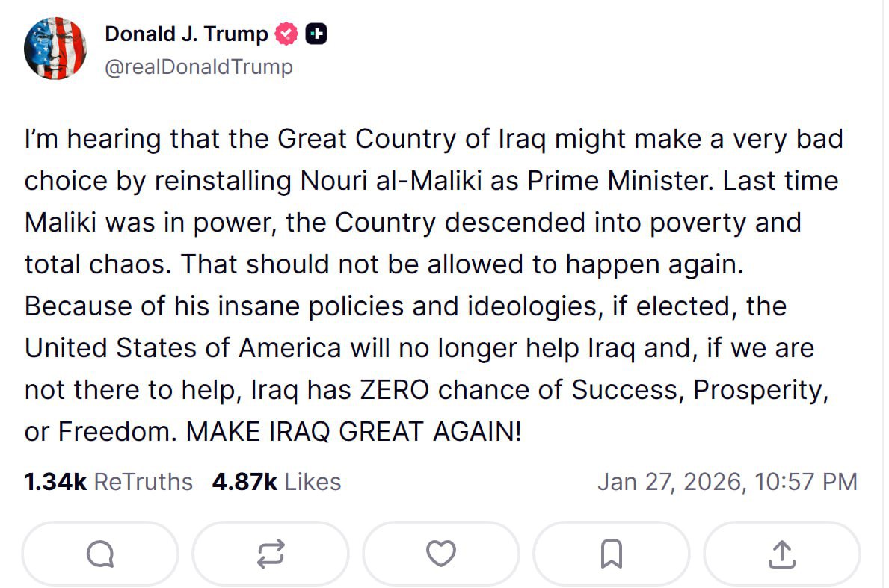The height and width of the screenshot is (588, 889).
Task: Select the @realDonaldTrump handle
Action: 197,66
